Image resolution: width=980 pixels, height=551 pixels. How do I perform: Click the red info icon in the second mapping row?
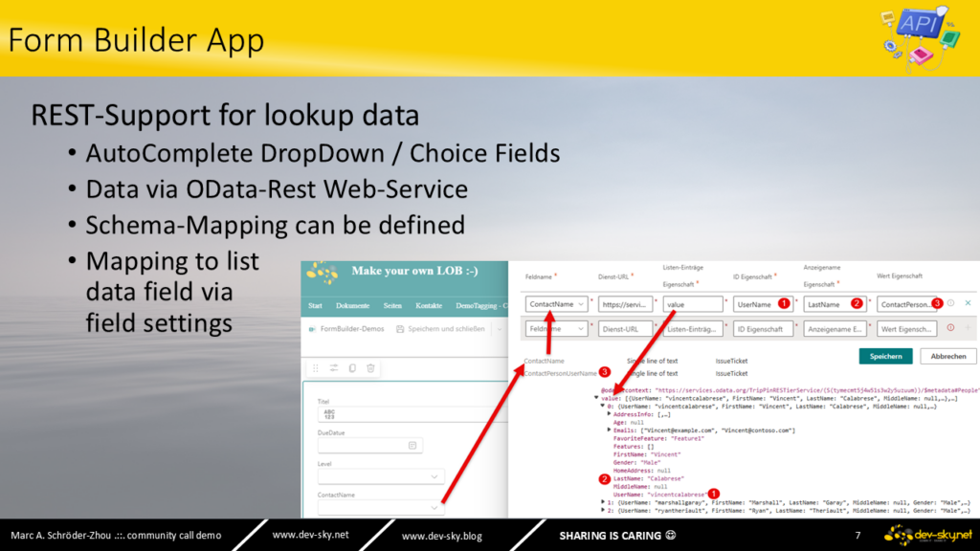click(950, 328)
